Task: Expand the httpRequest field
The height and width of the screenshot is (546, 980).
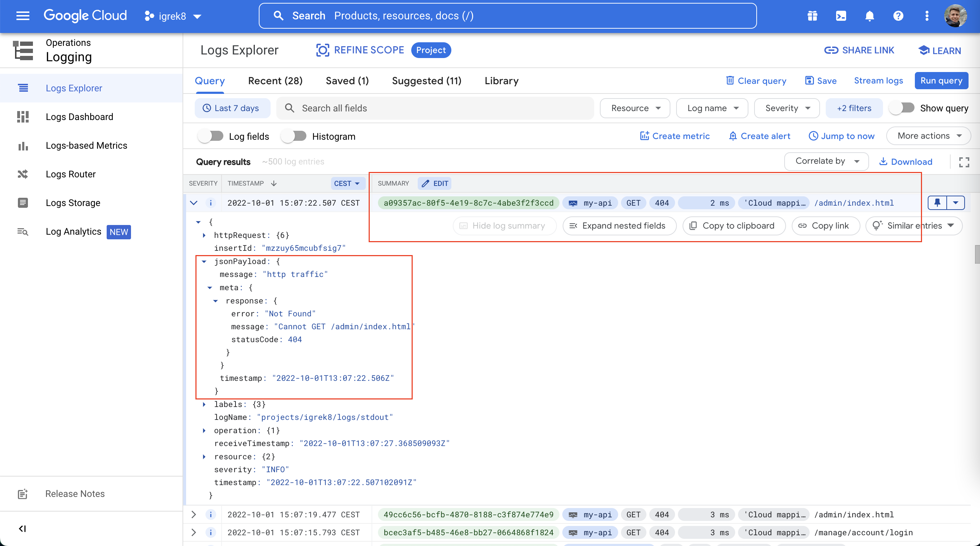Action: point(204,235)
